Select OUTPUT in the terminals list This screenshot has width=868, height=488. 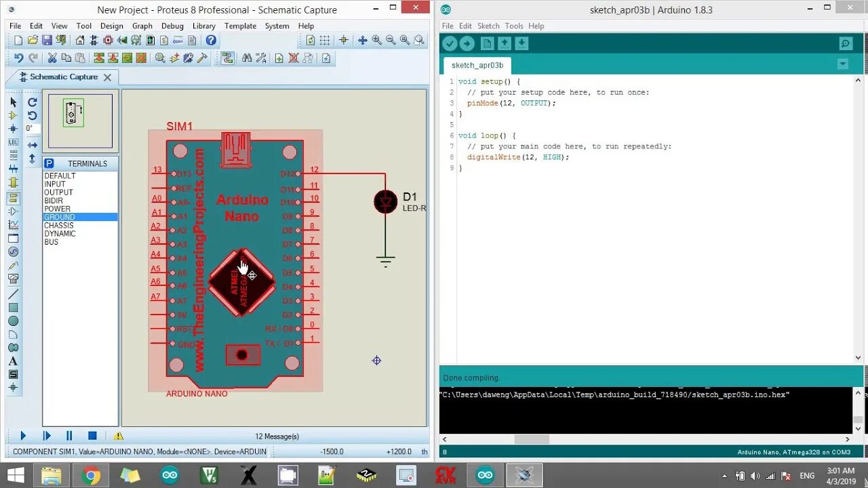pyautogui.click(x=81, y=192)
